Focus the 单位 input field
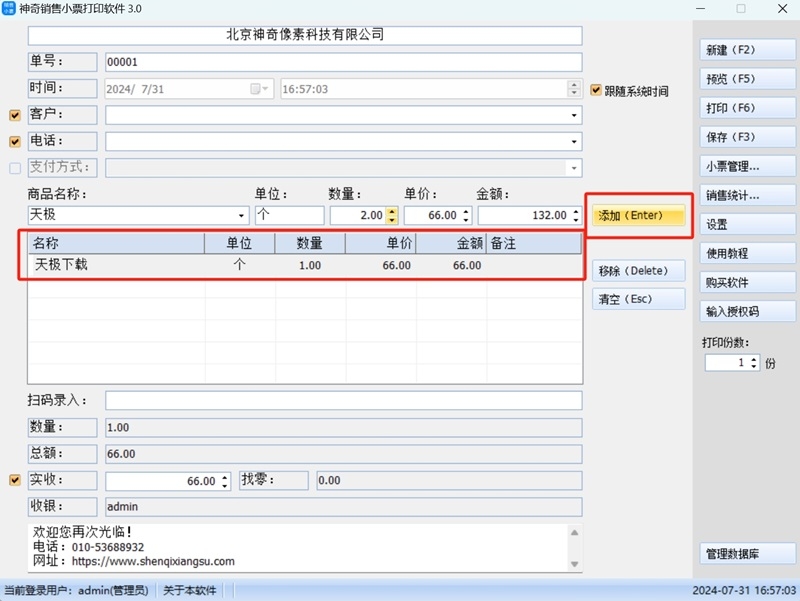Image resolution: width=800 pixels, height=601 pixels. coord(289,215)
